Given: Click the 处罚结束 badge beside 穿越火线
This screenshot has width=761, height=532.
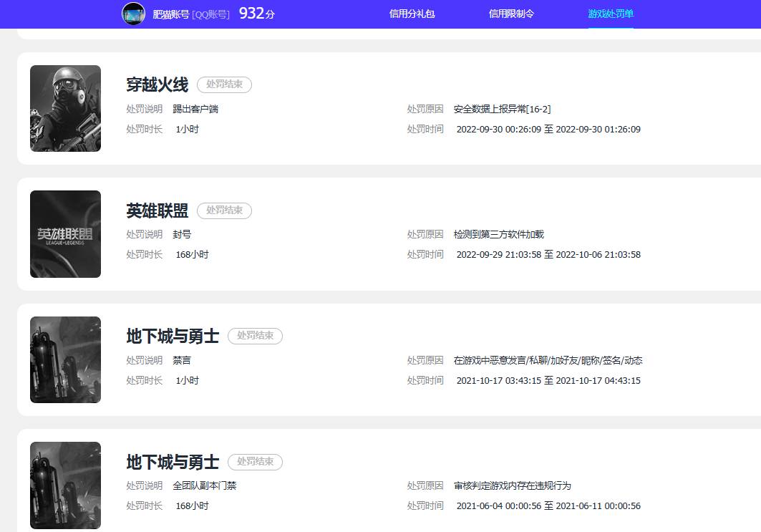Looking at the screenshot, I should click(225, 84).
